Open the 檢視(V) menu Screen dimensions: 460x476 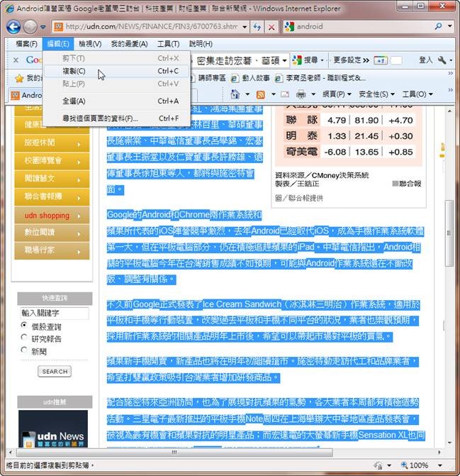pos(90,44)
